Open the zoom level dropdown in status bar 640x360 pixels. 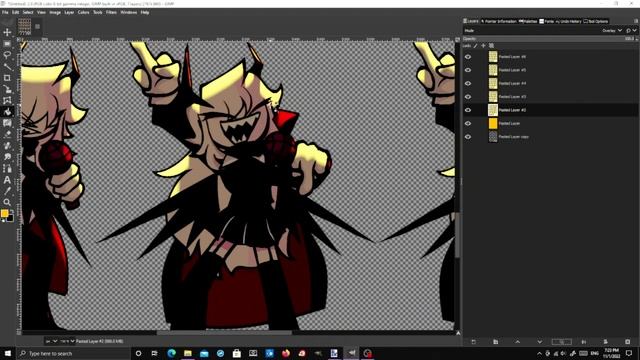[67, 341]
